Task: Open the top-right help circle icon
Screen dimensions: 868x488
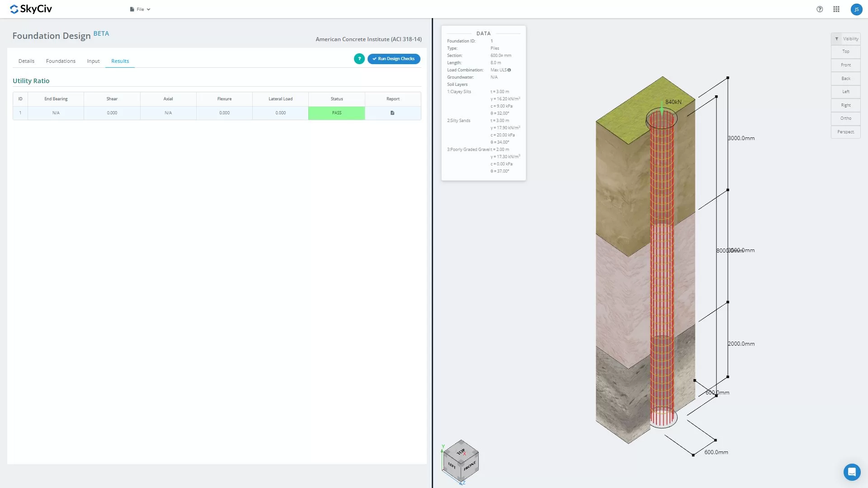Action: pyautogui.click(x=820, y=9)
